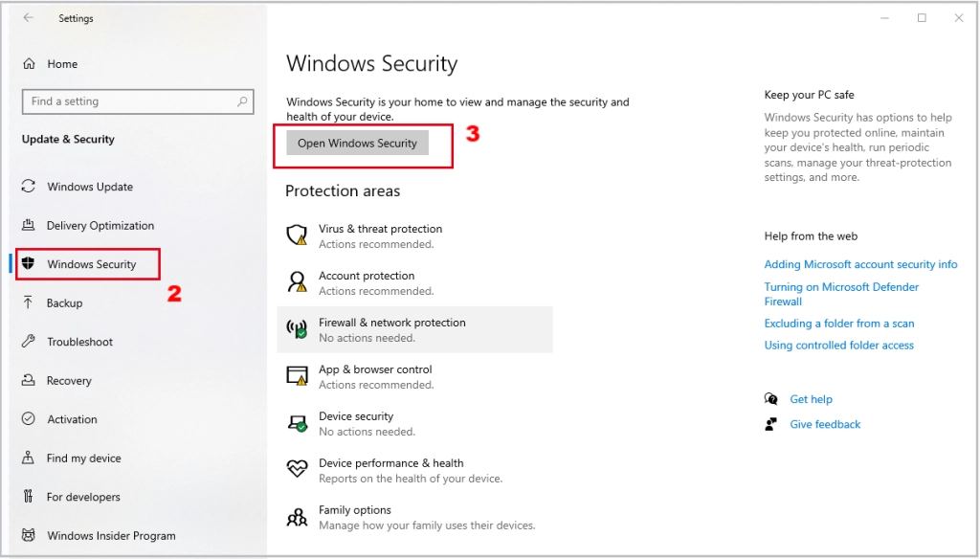Click the Virus & threat protection shield icon
Screen dimensions: 980x559
tap(297, 235)
